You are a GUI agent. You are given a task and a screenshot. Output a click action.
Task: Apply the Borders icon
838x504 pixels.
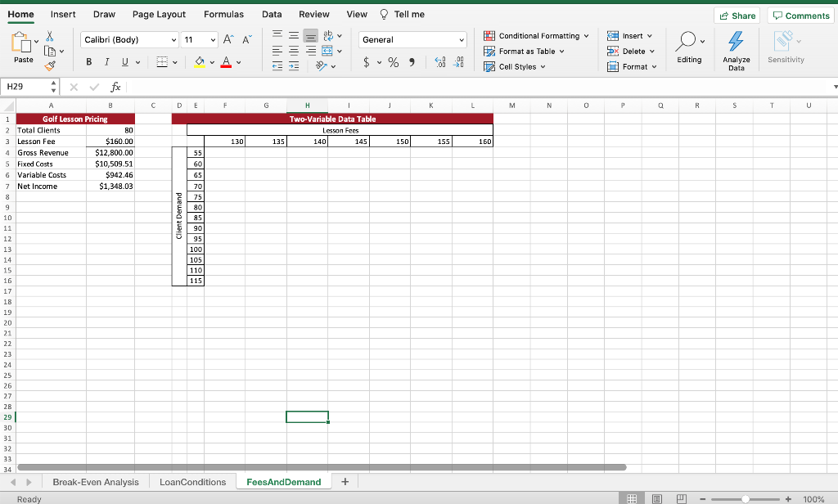coord(162,62)
